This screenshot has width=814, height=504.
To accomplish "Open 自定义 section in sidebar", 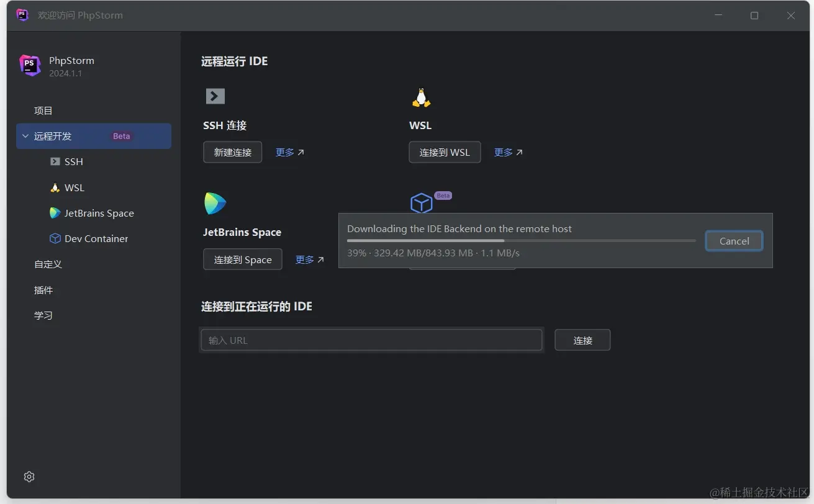I will pos(48,264).
